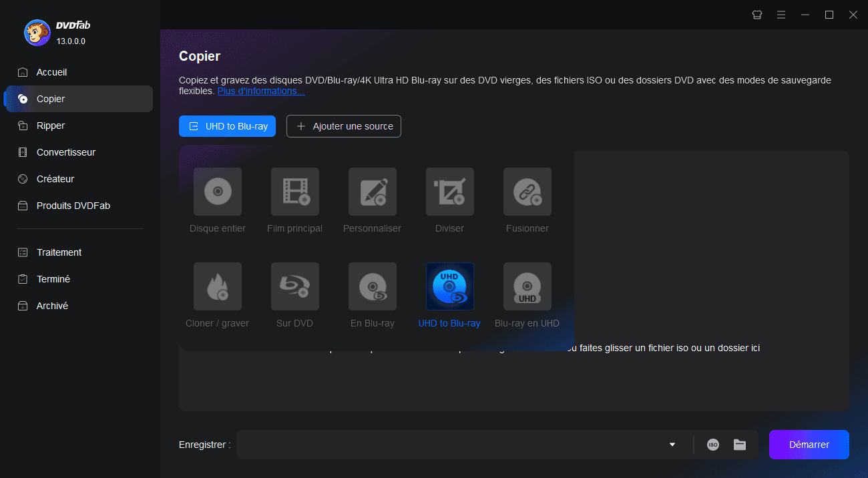The image size is (868, 478).
Task: Click the Personnaliser label
Action: (x=372, y=228)
